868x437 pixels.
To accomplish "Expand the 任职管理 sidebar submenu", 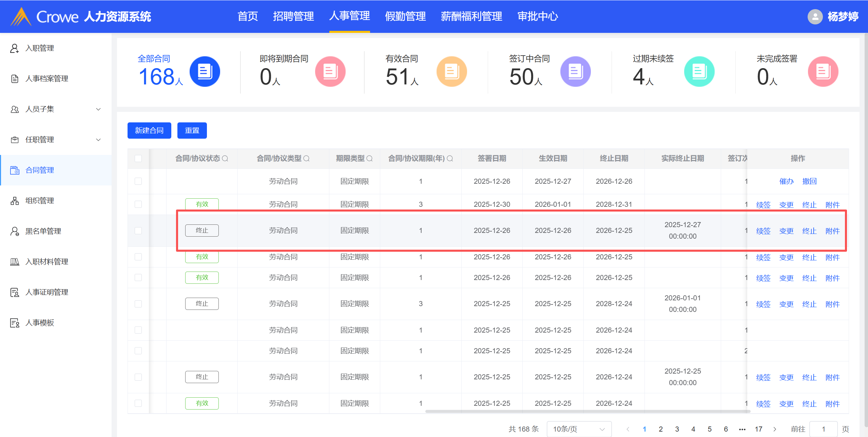I will point(98,140).
